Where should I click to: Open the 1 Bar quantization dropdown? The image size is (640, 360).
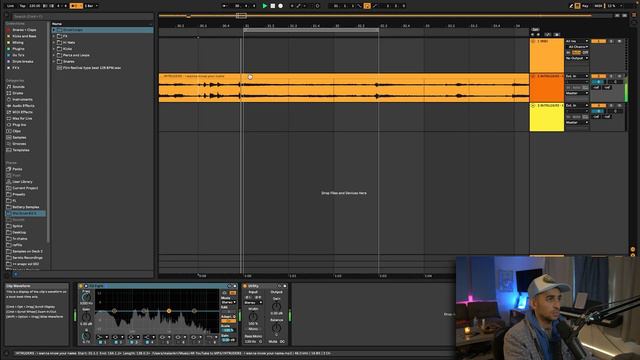pos(91,6)
